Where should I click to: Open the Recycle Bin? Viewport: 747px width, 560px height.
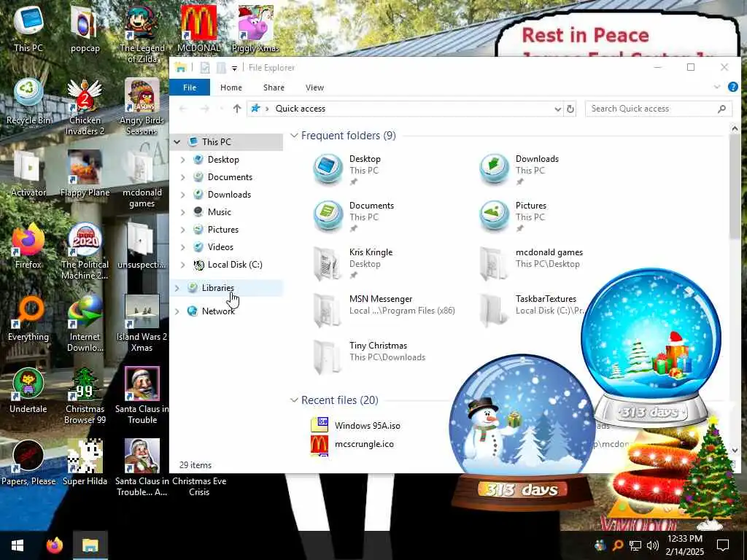click(28, 101)
